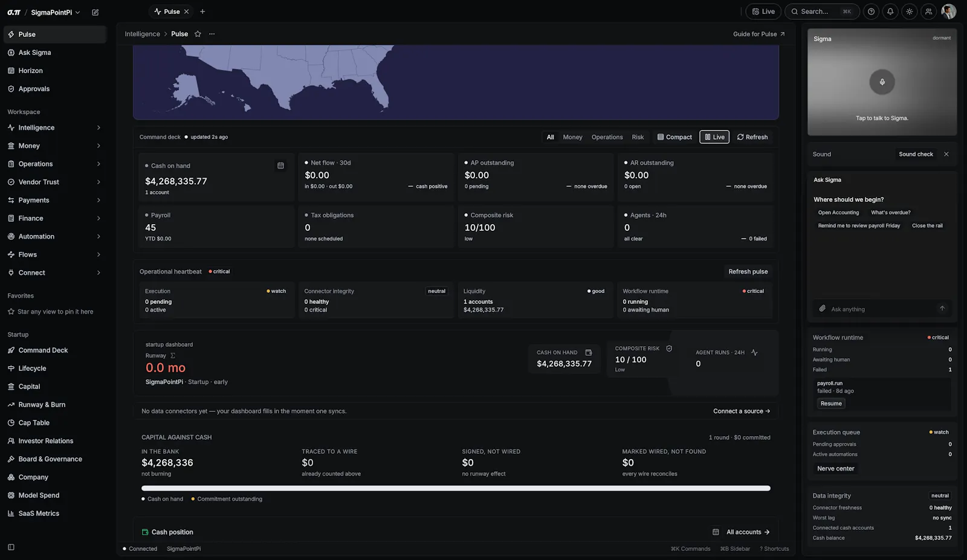The width and height of the screenshot is (967, 560).
Task: Expand the Intelligence sidebar section
Action: [54, 127]
